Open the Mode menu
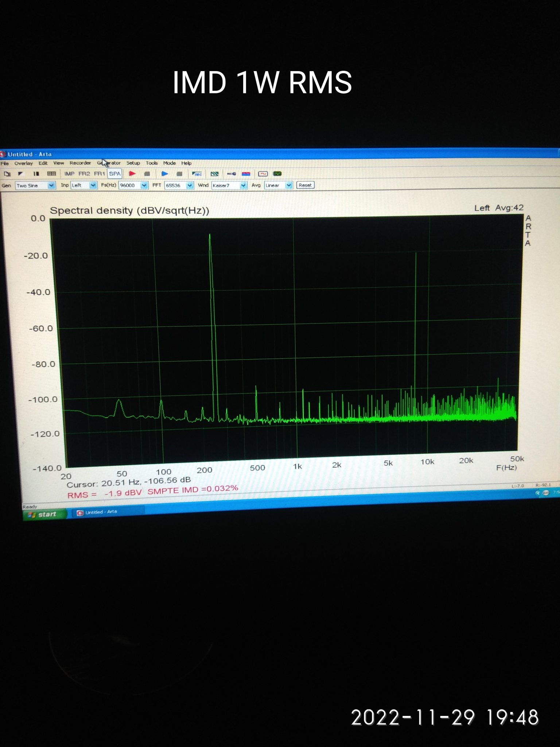 169,163
